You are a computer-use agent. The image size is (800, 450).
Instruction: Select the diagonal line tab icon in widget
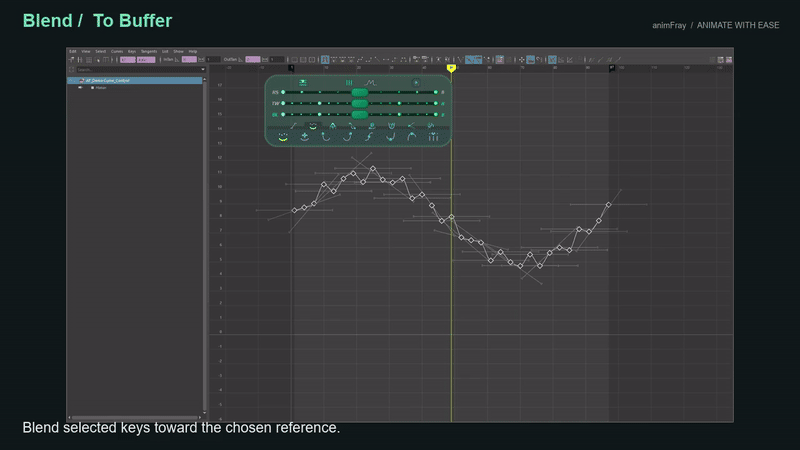293,126
